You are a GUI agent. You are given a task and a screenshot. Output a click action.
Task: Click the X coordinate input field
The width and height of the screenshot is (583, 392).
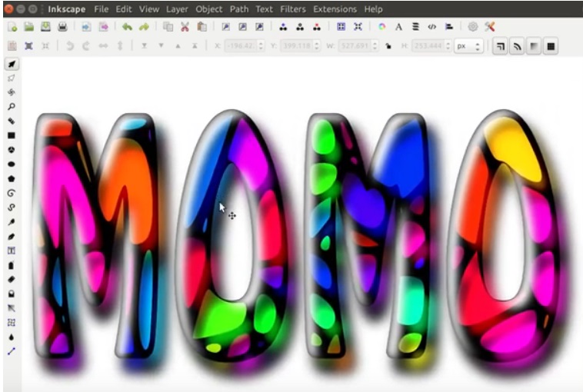coord(242,46)
